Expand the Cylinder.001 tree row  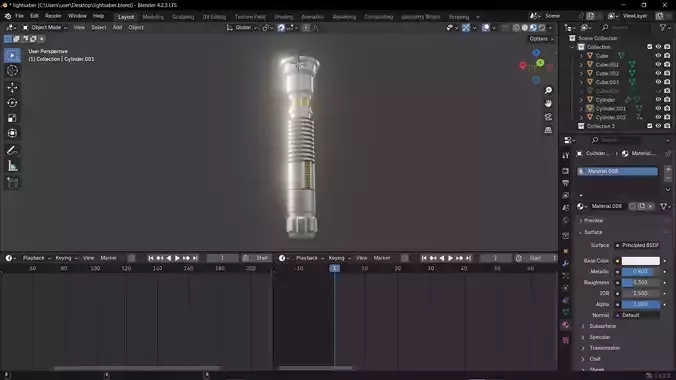[581, 108]
